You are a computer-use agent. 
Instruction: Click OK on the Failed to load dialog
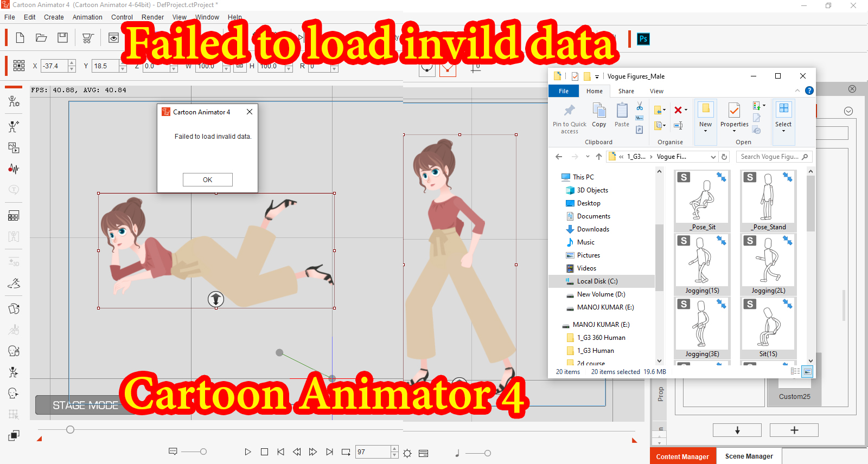[207, 179]
